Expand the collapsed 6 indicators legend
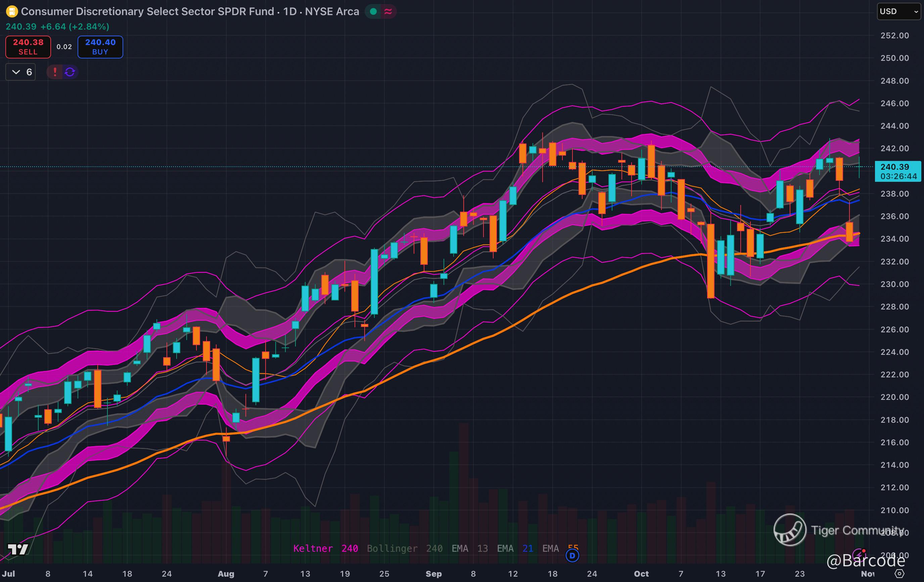Screen dimensions: 924x582 pos(21,72)
